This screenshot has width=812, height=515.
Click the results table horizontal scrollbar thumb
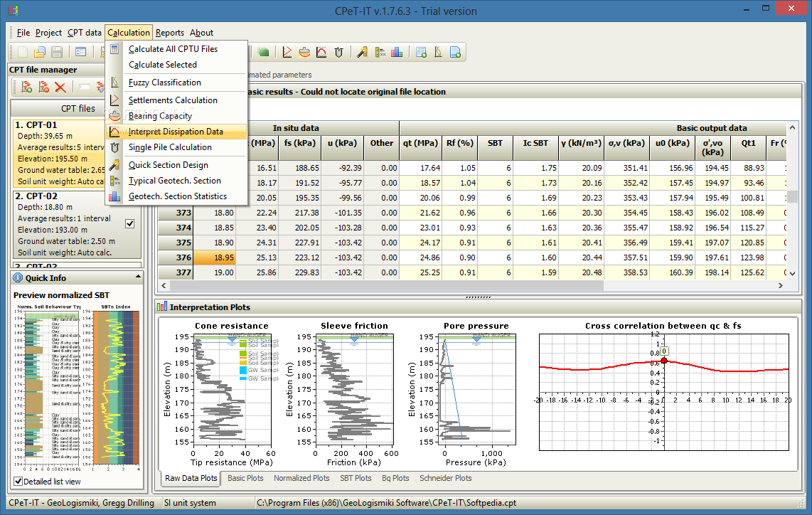click(386, 285)
